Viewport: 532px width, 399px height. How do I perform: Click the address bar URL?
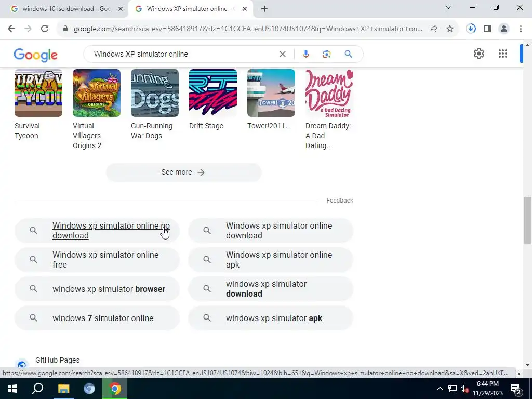pyautogui.click(x=248, y=29)
